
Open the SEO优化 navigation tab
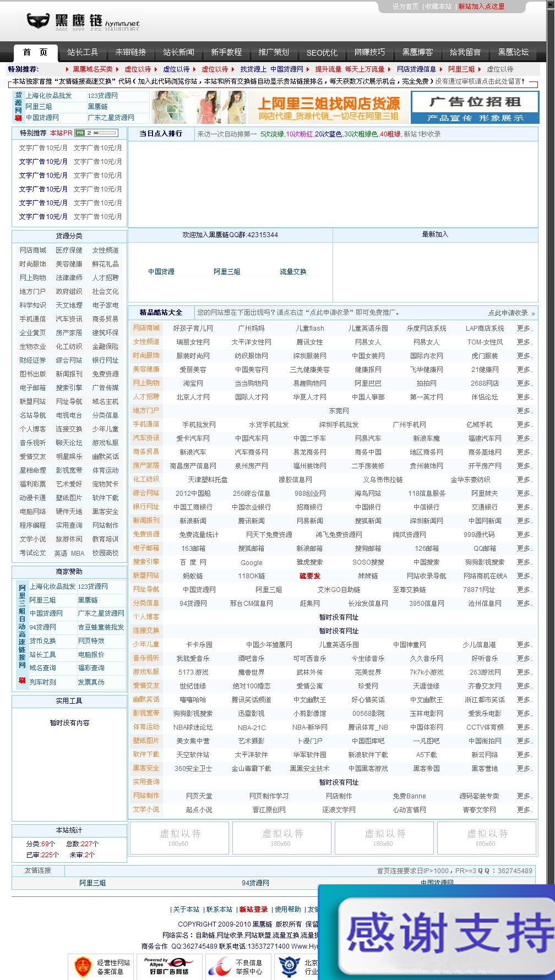322,53
